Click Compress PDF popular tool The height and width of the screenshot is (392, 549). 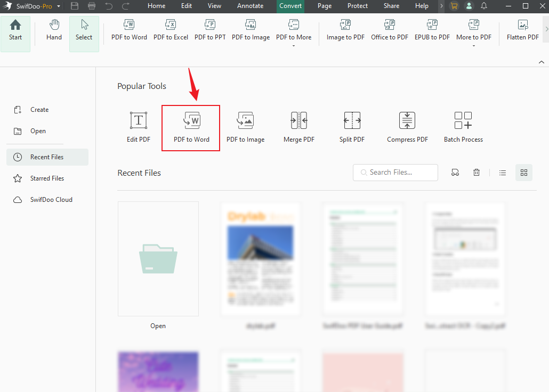coord(407,127)
